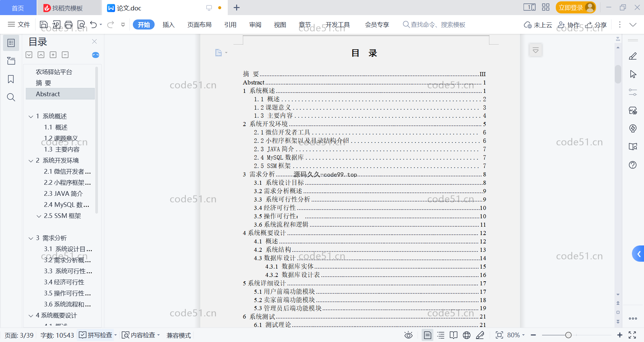Click the 分享 share button
The width and height of the screenshot is (644, 342).
click(x=596, y=24)
